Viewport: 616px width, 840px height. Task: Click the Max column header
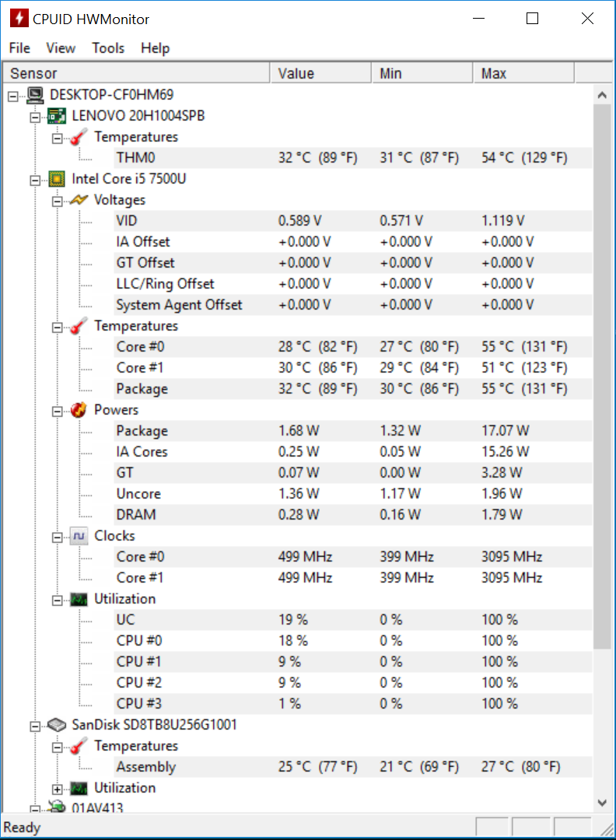(x=523, y=73)
